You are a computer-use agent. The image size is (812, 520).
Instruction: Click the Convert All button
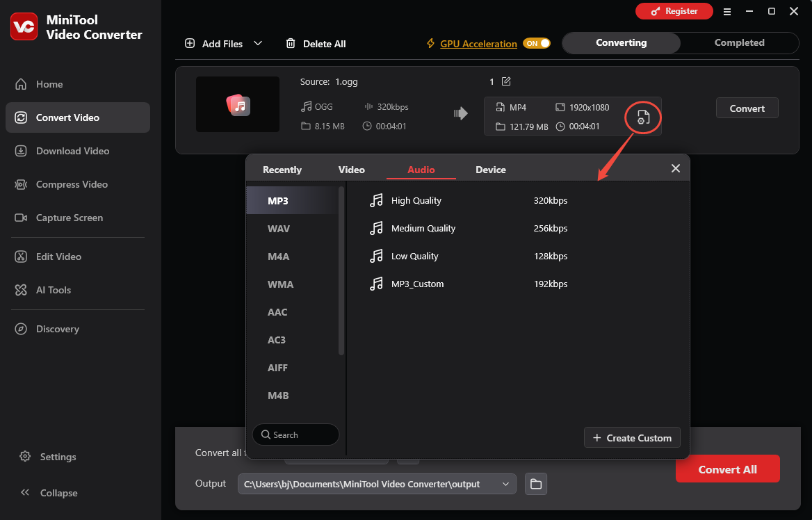[x=727, y=469]
